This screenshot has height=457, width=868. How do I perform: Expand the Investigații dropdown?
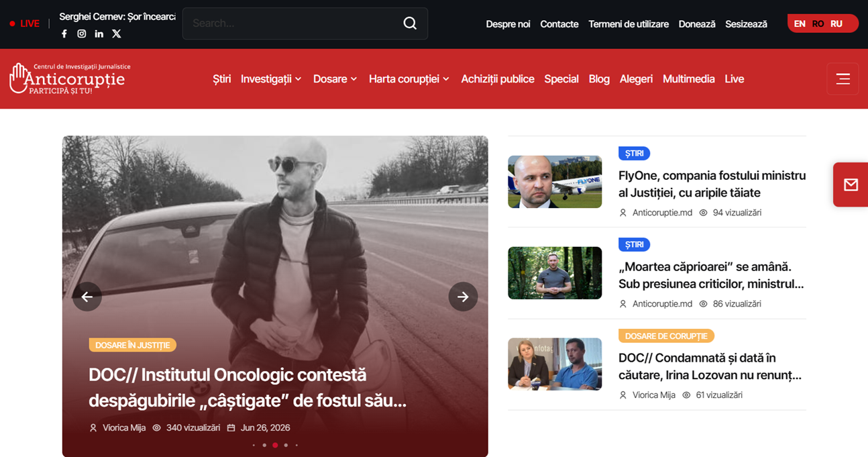(x=271, y=79)
